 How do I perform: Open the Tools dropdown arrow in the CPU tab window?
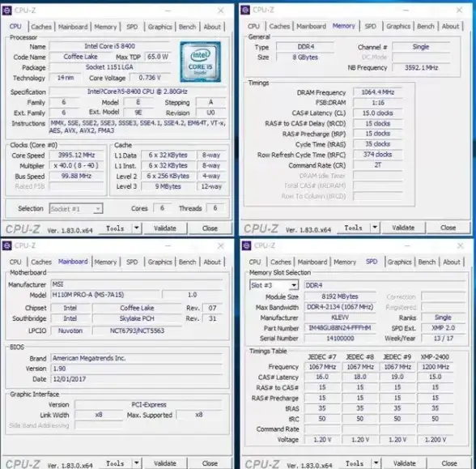(137, 228)
